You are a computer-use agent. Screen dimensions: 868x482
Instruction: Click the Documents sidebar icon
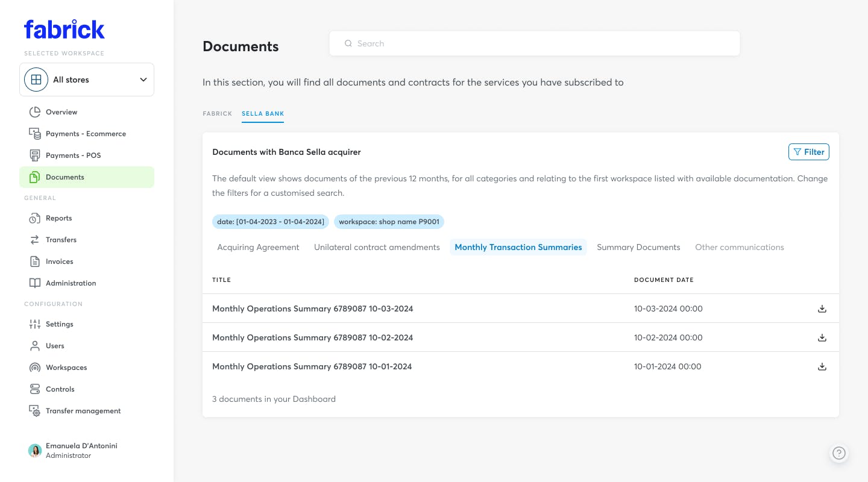tap(35, 177)
